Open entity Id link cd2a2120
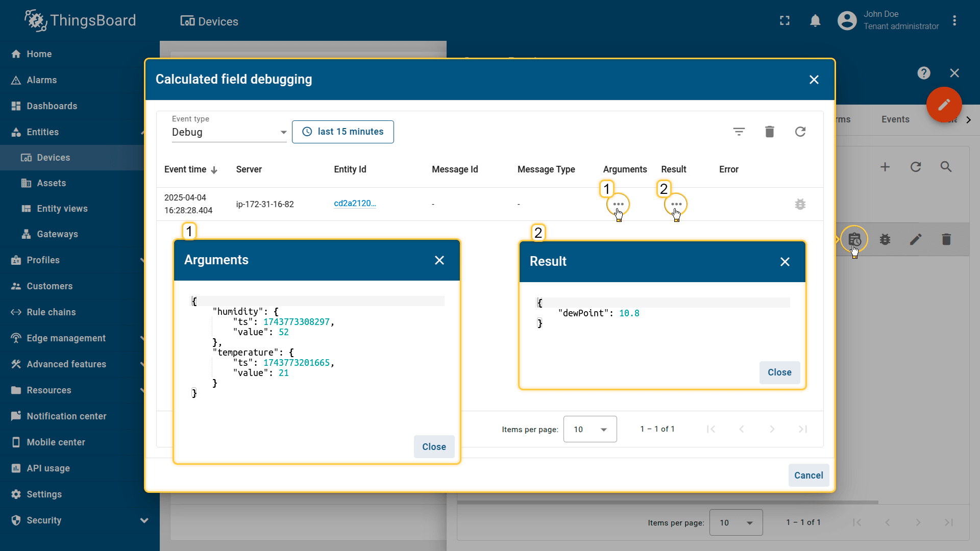Viewport: 980px width, 551px height. tap(355, 204)
